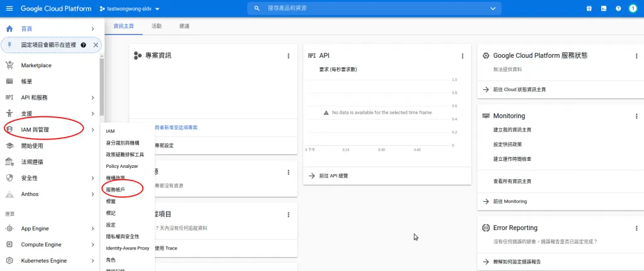This screenshot has width=644, height=271.
Task: Click the Home icon beside 首頁
Action: pyautogui.click(x=9, y=29)
